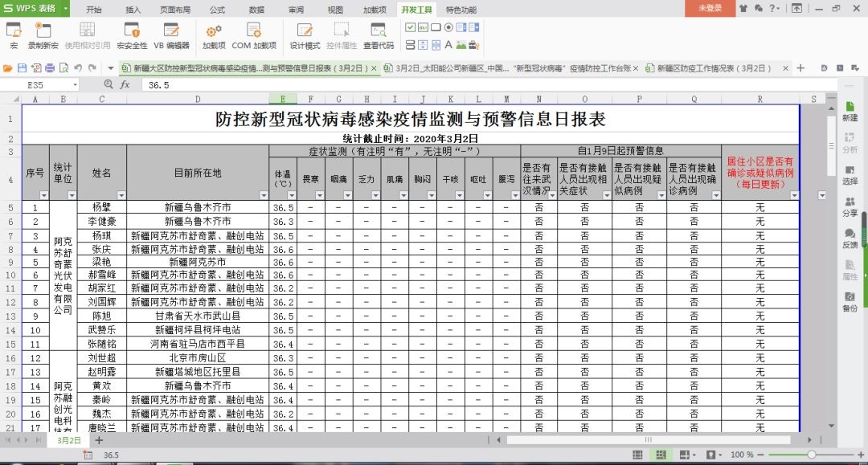This screenshot has height=465, width=868.
Task: Click 录制新宏 to record a new macro
Action: point(43,36)
